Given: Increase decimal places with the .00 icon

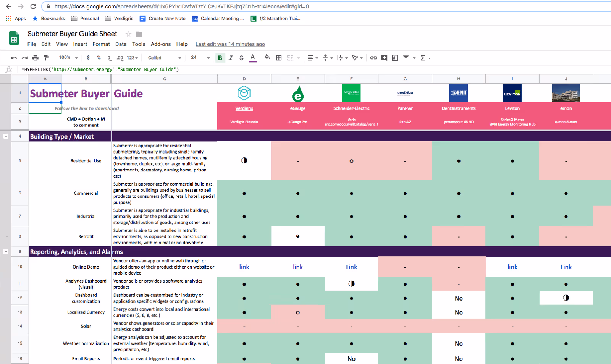Looking at the screenshot, I should [120, 58].
